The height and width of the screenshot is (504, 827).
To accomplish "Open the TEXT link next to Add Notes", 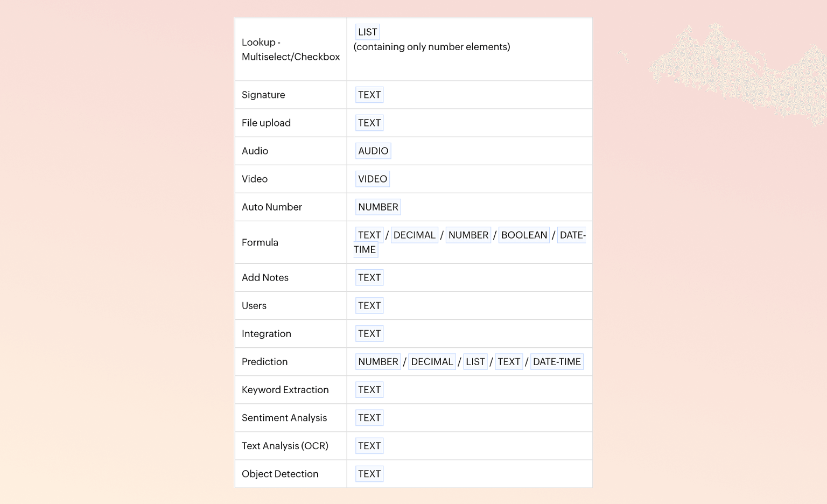I will click(x=369, y=278).
